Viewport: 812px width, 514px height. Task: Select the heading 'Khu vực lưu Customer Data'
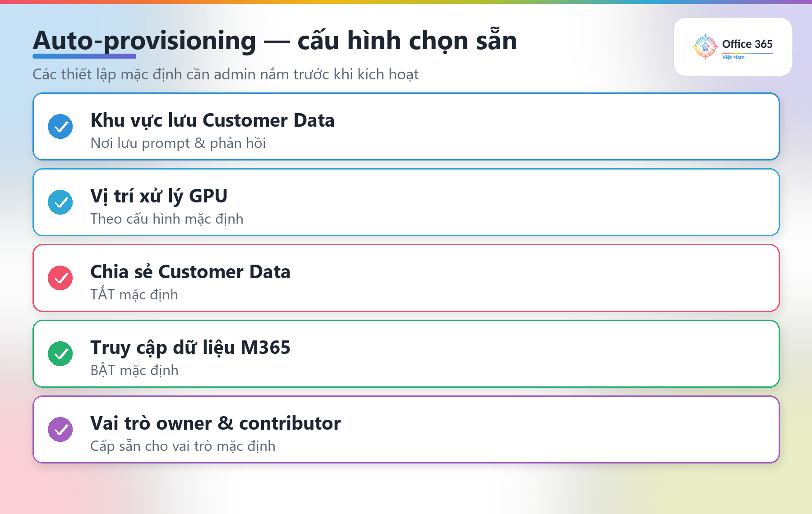(x=212, y=120)
